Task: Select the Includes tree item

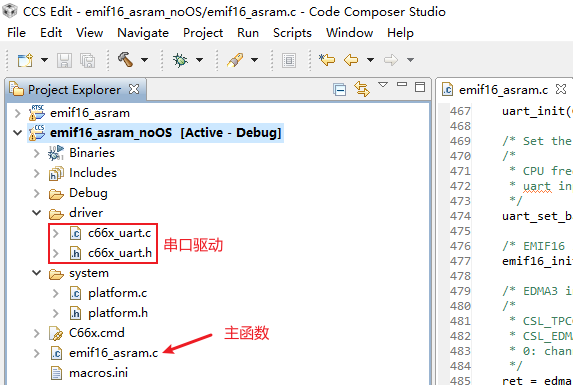Action: tap(93, 173)
